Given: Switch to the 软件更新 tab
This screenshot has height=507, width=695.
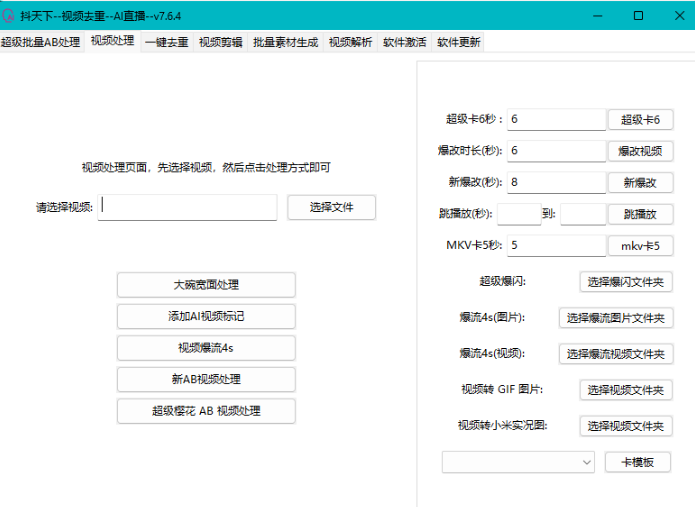Looking at the screenshot, I should (x=458, y=42).
